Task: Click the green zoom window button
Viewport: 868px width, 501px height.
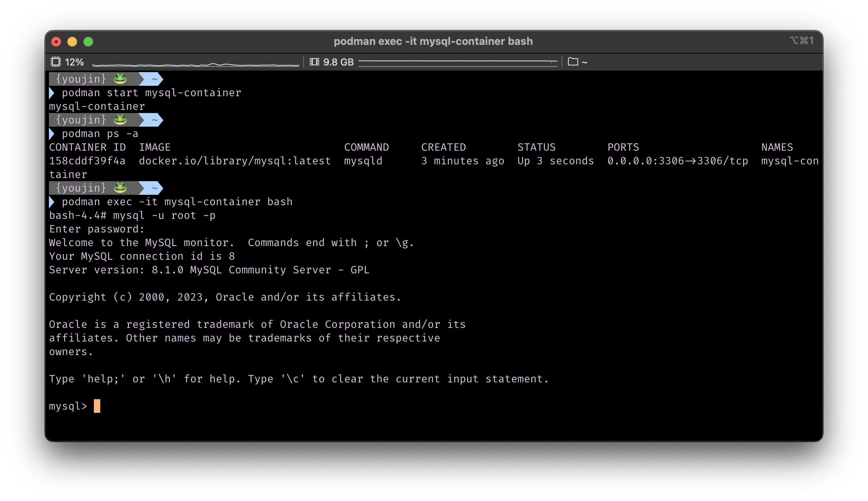Action: click(x=88, y=42)
